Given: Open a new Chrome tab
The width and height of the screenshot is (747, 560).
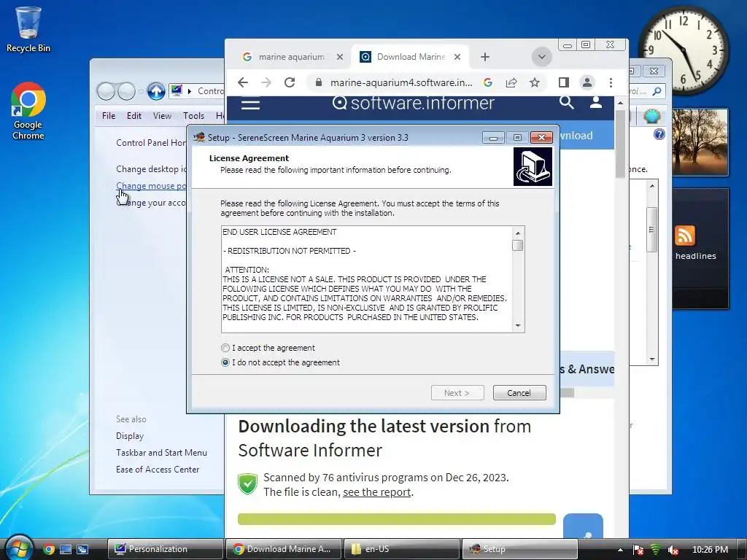Looking at the screenshot, I should (485, 57).
